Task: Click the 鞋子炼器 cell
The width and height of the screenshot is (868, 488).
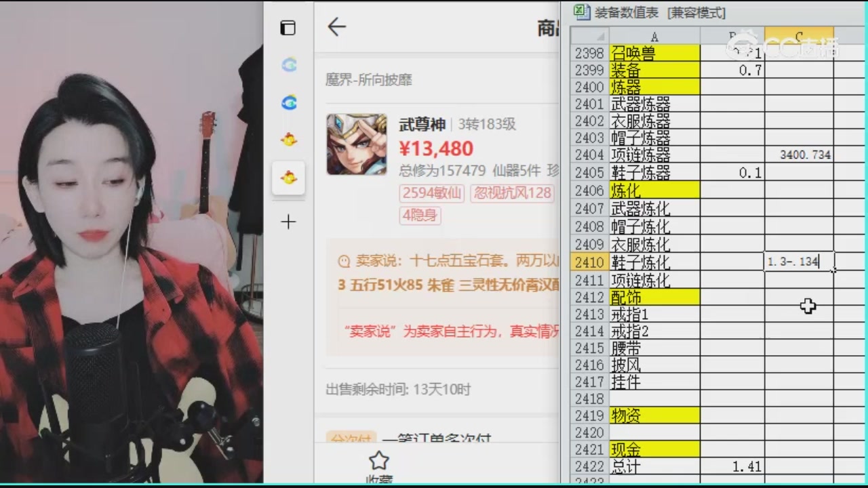Action: [x=654, y=172]
